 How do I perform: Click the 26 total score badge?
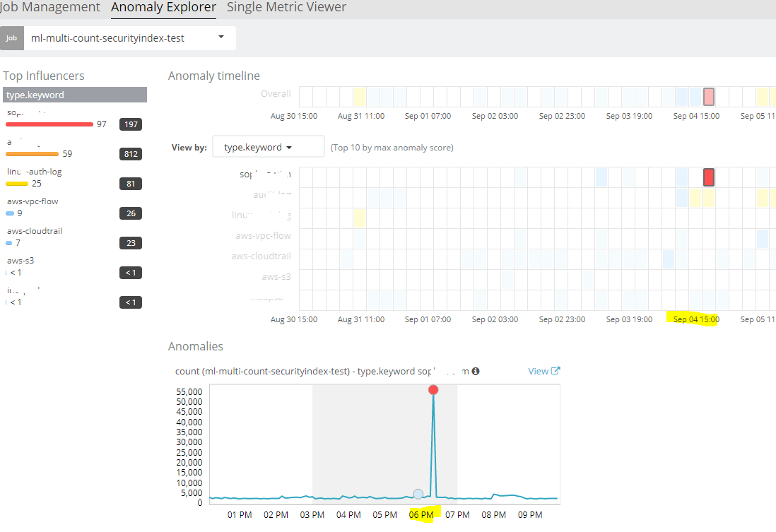click(x=131, y=213)
